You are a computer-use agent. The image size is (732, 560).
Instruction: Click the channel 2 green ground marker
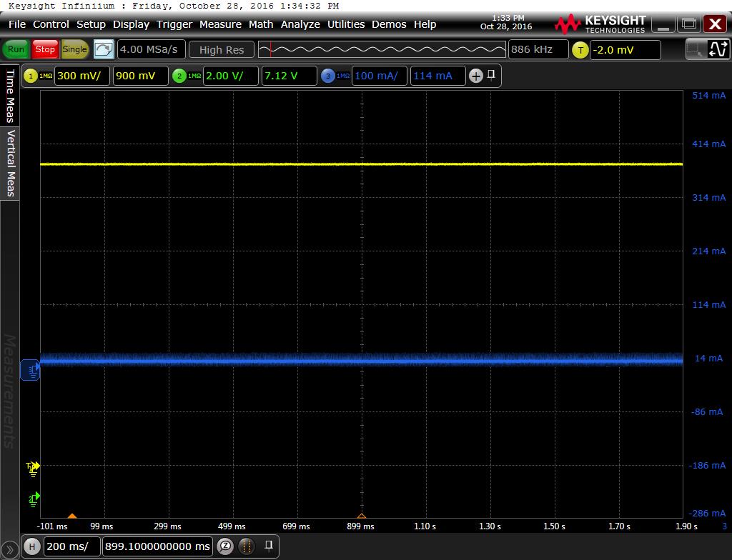[34, 500]
